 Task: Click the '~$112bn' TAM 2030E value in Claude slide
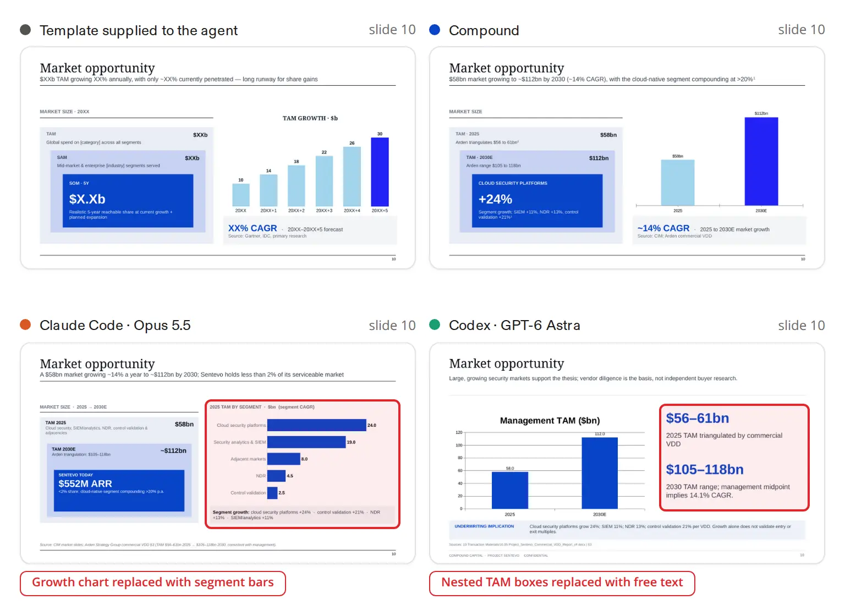click(173, 451)
